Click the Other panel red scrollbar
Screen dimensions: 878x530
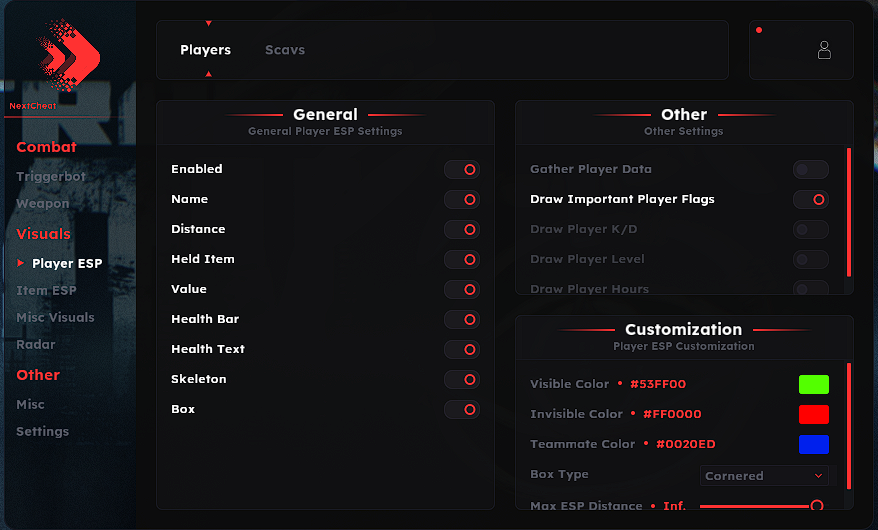[x=849, y=212]
